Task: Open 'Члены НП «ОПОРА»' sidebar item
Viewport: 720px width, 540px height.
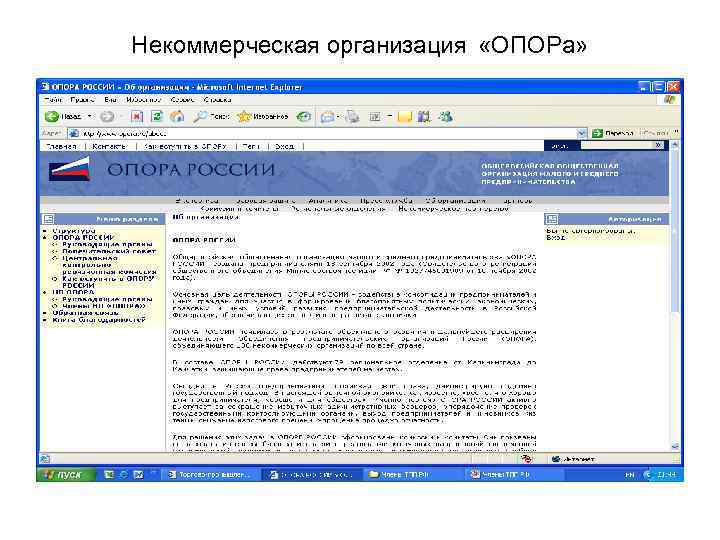Action: click(x=104, y=306)
